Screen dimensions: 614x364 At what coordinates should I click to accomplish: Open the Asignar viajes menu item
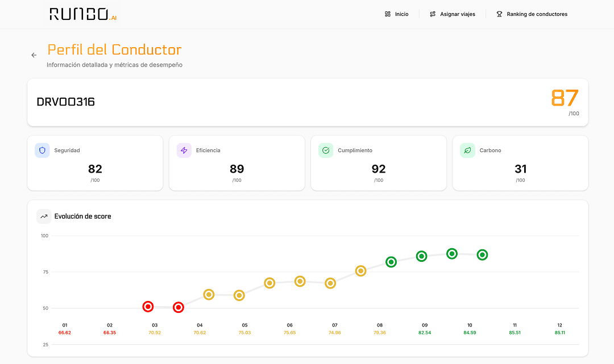tap(453, 14)
